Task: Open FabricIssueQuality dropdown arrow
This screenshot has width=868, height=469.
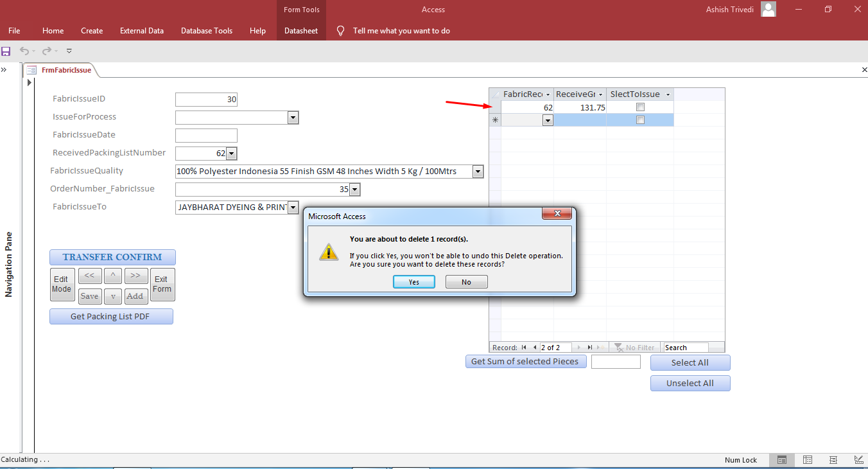Action: (478, 172)
